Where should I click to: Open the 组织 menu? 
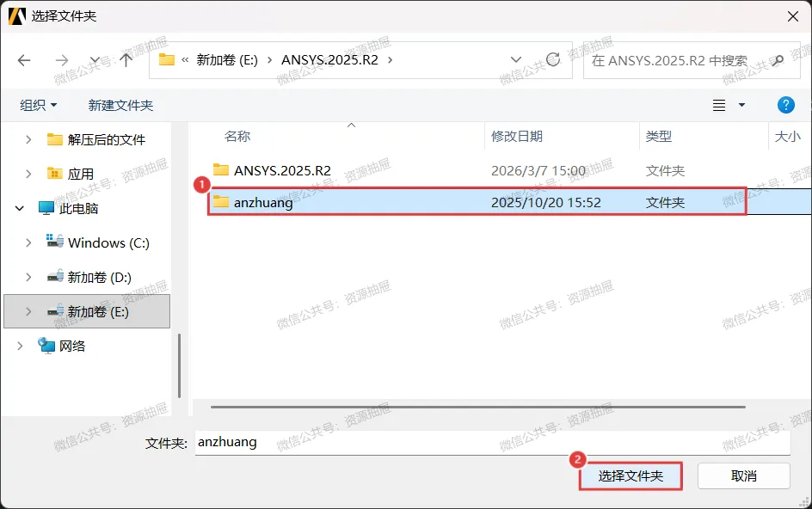click(x=39, y=105)
